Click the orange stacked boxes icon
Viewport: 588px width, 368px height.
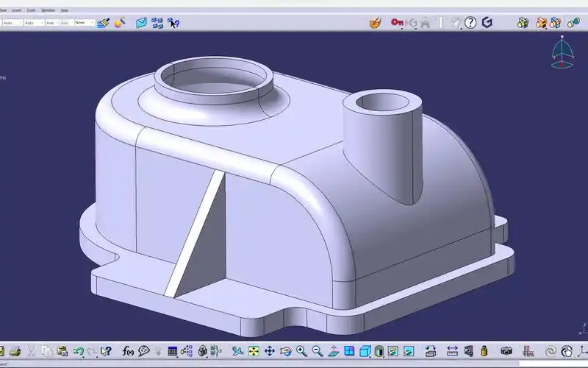(x=541, y=23)
